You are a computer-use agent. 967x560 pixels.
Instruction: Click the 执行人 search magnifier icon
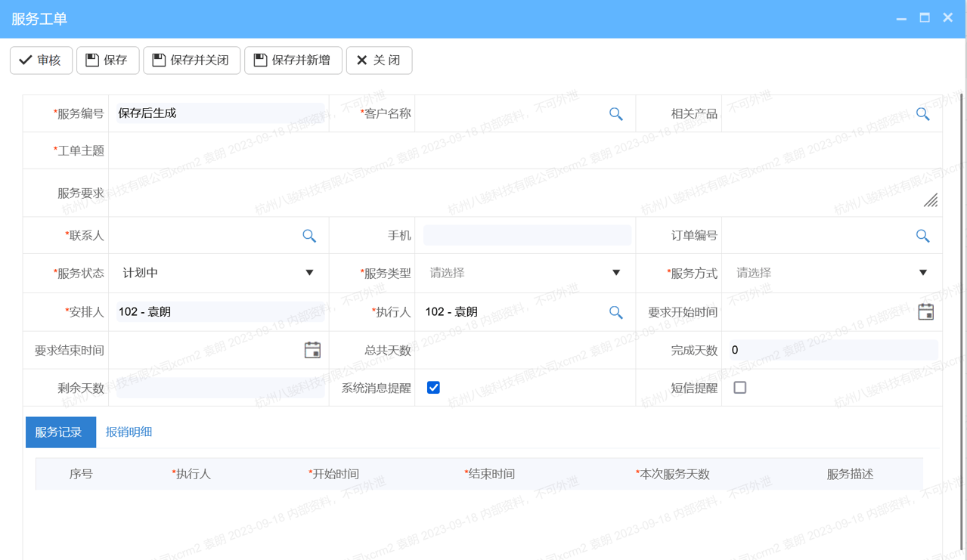click(x=615, y=312)
